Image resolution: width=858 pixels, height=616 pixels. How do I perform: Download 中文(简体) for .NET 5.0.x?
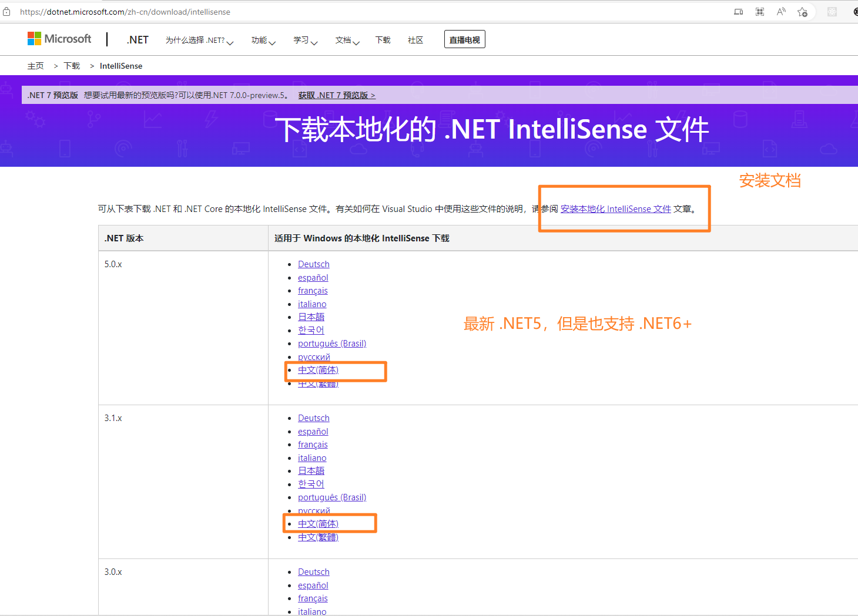(x=318, y=370)
